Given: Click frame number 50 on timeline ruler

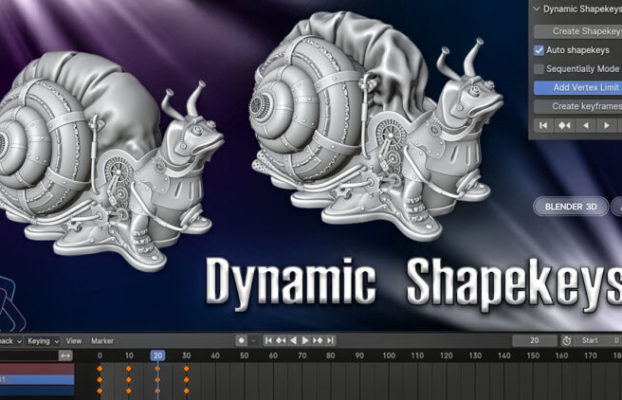Looking at the screenshot, I should [244, 356].
